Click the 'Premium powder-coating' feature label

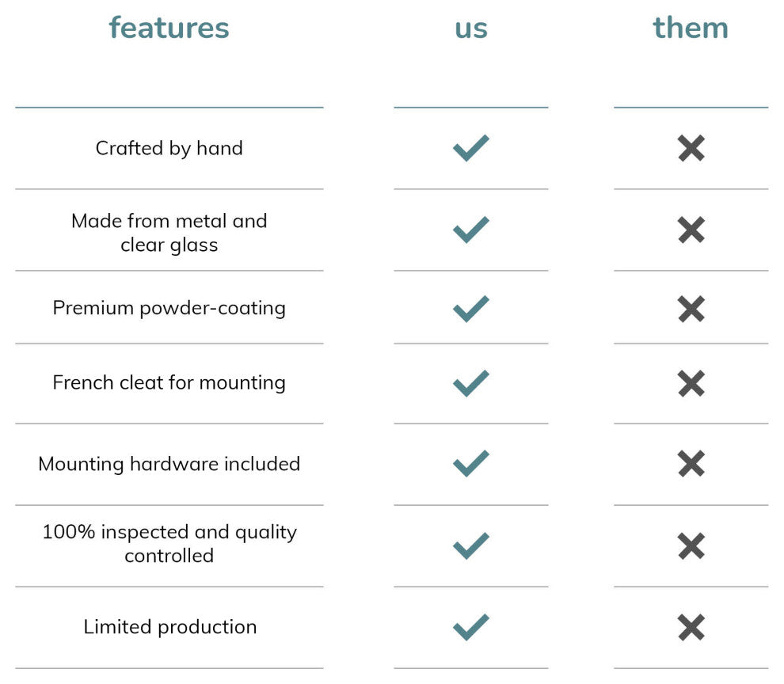click(x=169, y=308)
